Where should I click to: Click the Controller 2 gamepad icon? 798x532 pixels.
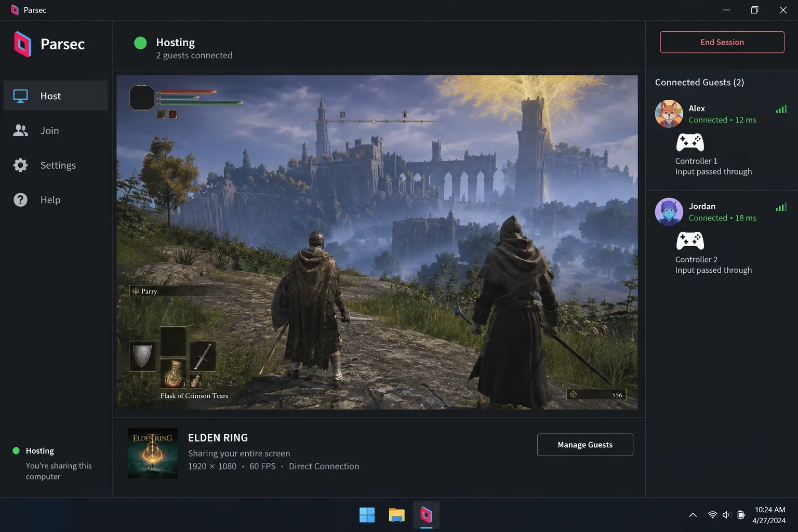pyautogui.click(x=690, y=241)
